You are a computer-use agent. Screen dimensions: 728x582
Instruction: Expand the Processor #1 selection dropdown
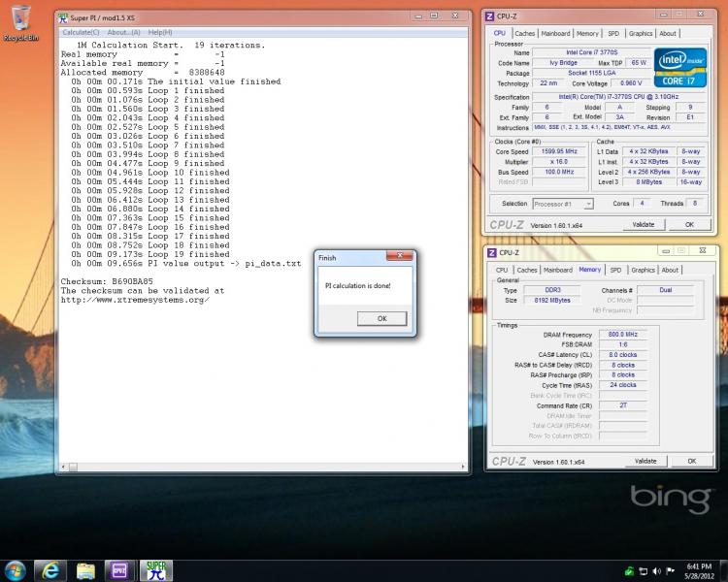589,204
